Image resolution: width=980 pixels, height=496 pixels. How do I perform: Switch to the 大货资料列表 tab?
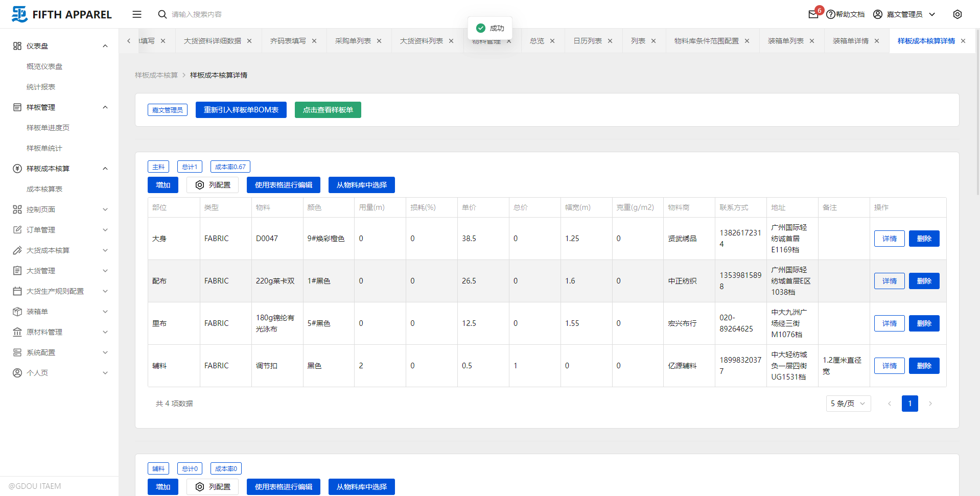coord(422,41)
